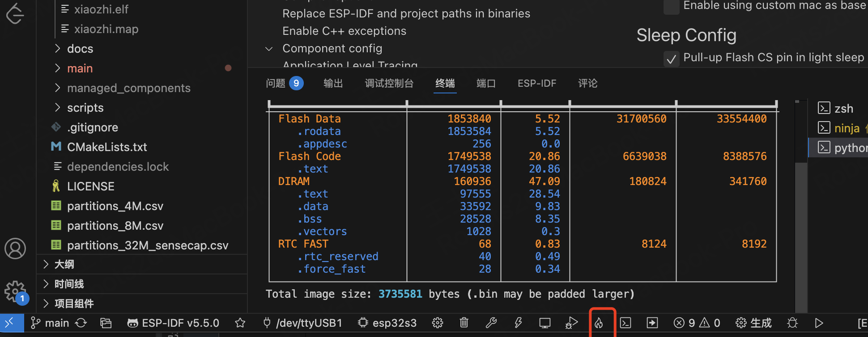Click the lightning flash device icon
The image size is (868, 337).
(x=518, y=323)
